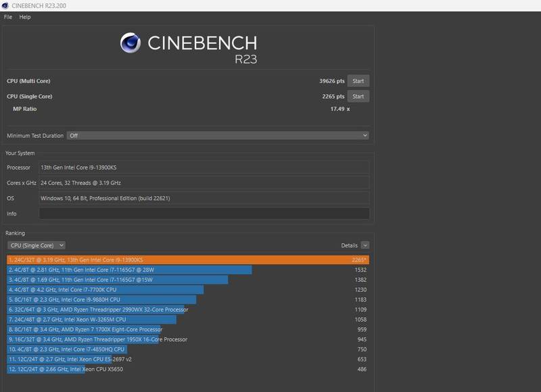Select the Xeon E5-2697 v2 ranking row
The image size is (541, 392).
coord(188,360)
